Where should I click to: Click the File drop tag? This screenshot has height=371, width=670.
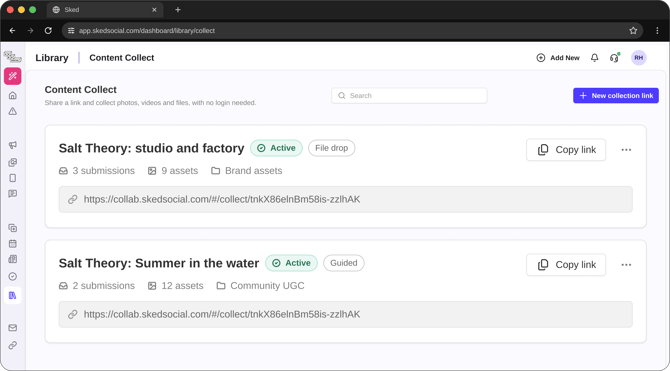(x=332, y=148)
